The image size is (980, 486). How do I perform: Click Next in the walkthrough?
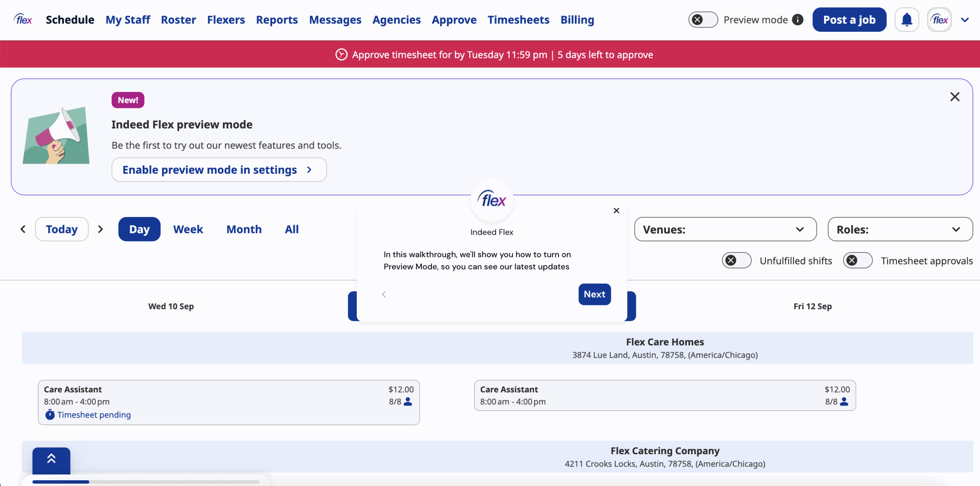pos(595,294)
